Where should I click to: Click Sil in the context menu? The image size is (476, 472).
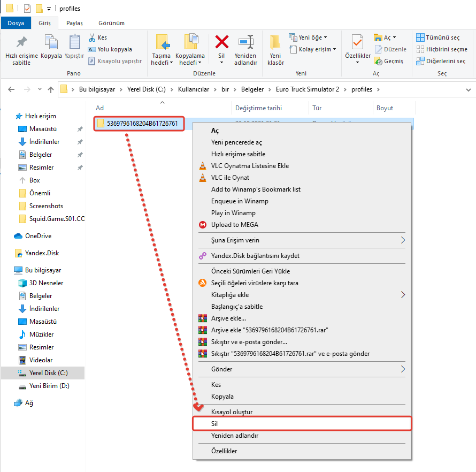coord(302,423)
